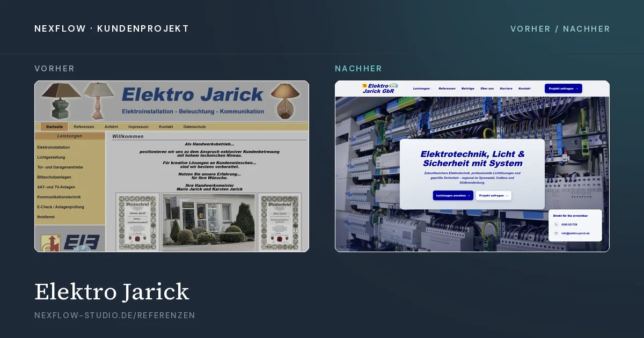Click the NACHHER label

358,69
